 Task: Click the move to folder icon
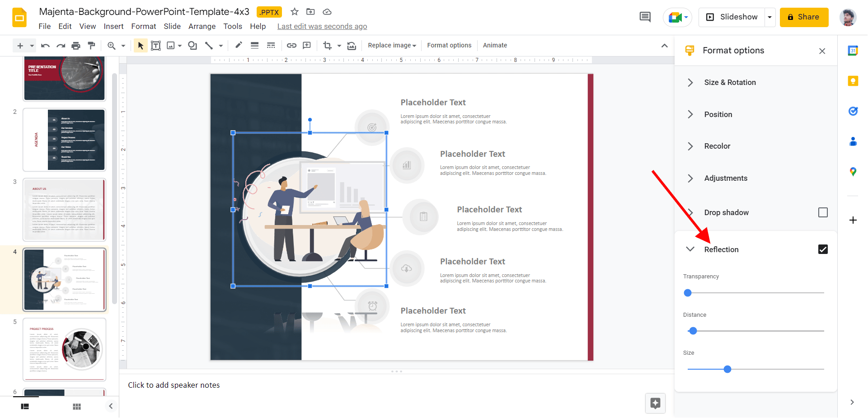310,12
